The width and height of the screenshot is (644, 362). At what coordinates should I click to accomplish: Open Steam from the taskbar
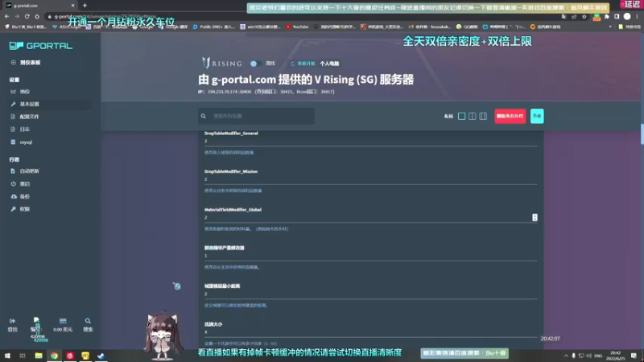(x=101, y=356)
